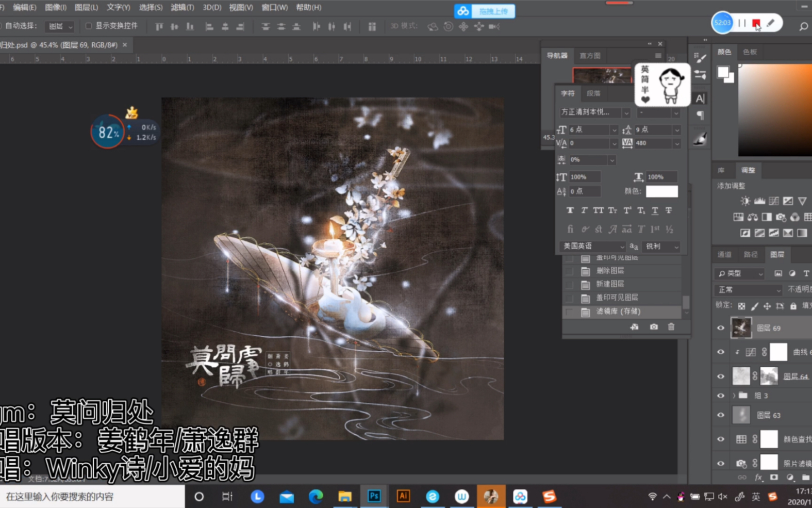Toggle visibility of 图层 64
812x508 pixels.
pyautogui.click(x=721, y=376)
